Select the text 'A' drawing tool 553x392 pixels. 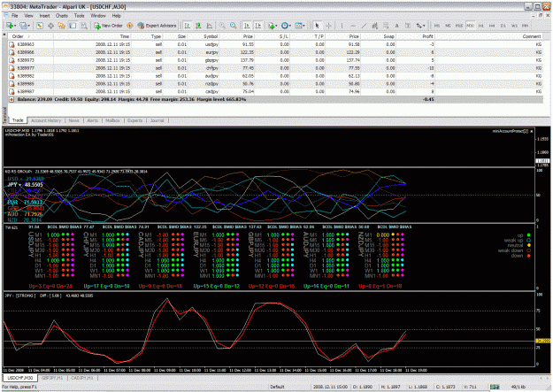coord(396,26)
